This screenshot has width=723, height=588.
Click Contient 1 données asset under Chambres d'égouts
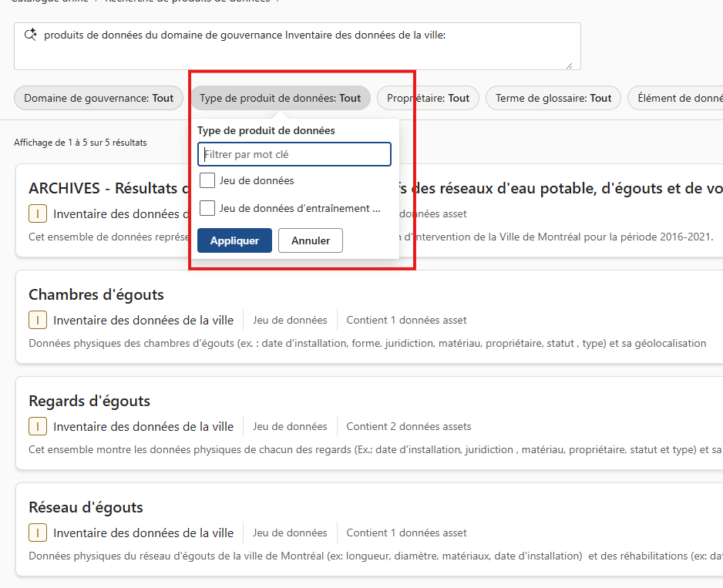point(407,320)
